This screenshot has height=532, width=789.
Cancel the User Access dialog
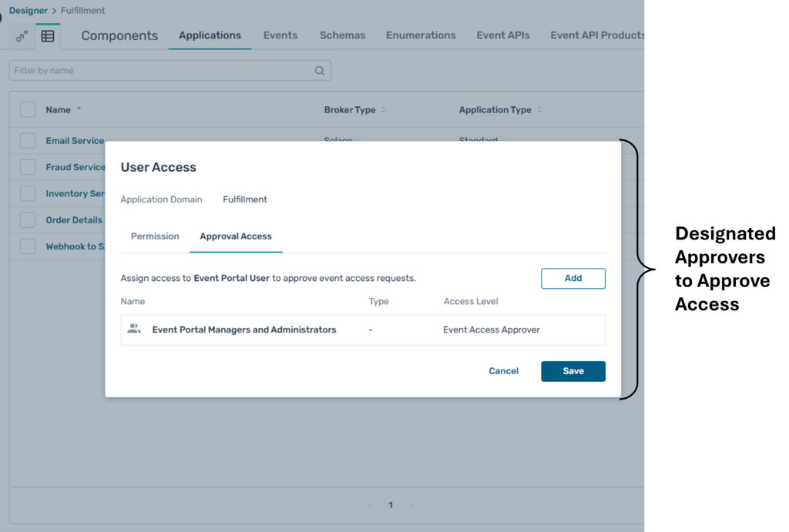503,371
